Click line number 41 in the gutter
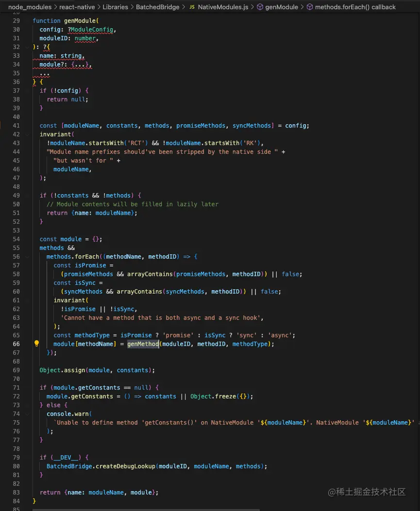 click(x=17, y=126)
